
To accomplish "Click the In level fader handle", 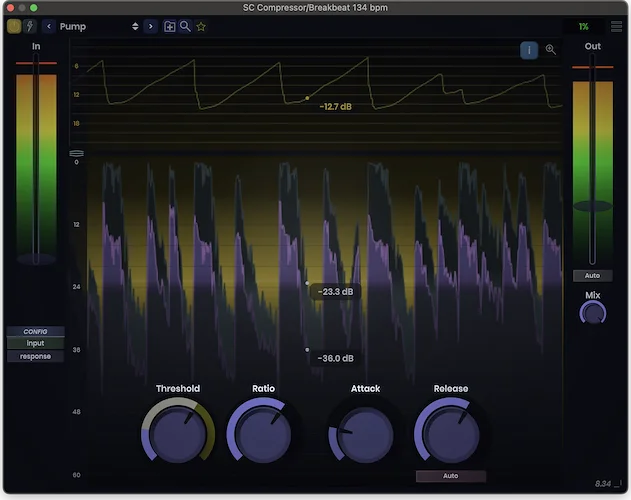I will point(36,259).
